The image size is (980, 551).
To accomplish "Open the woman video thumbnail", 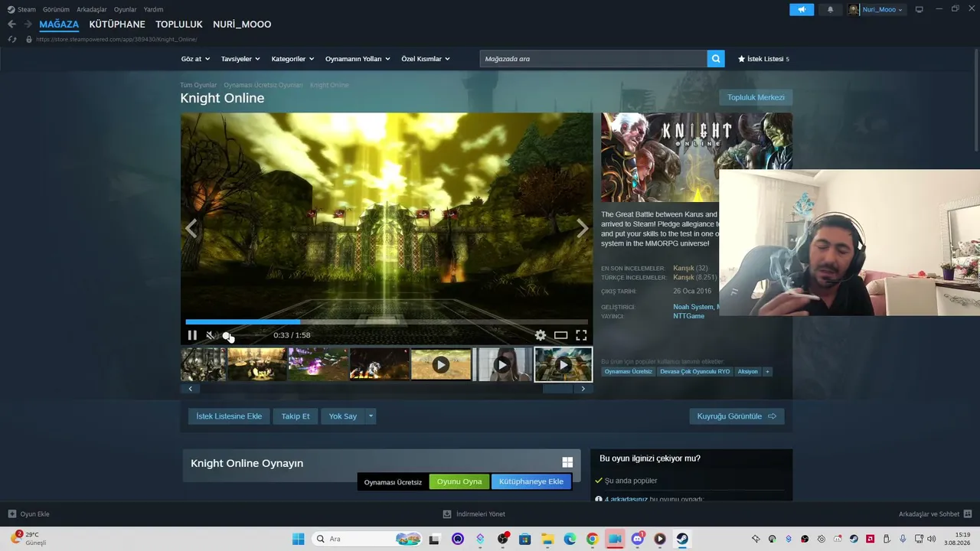I will [502, 364].
